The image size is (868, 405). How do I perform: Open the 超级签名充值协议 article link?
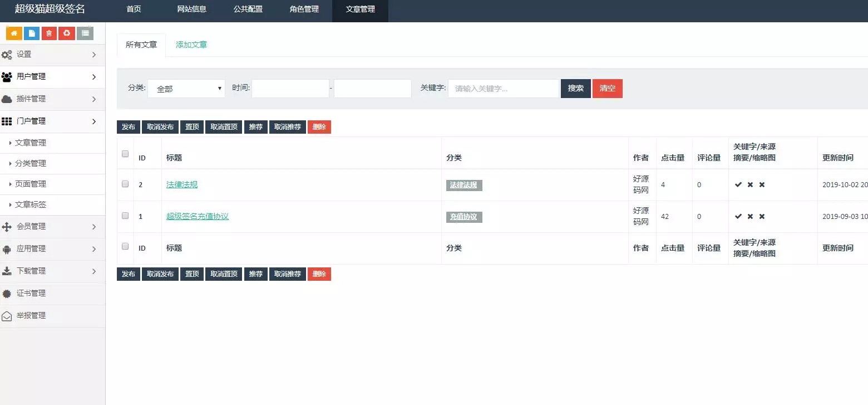click(198, 216)
